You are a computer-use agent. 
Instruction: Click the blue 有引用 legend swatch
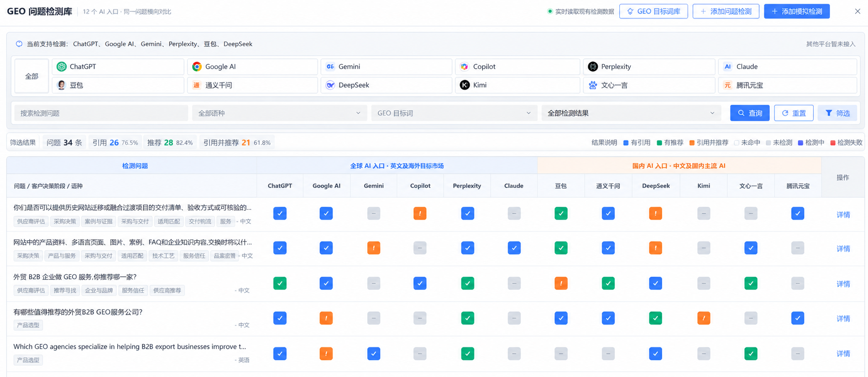click(626, 143)
